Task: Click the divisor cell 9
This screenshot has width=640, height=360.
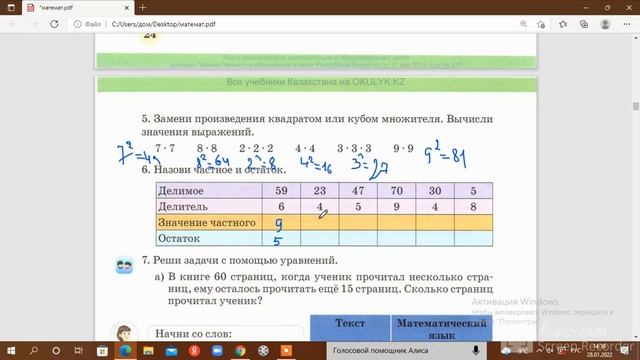Action: point(396,207)
